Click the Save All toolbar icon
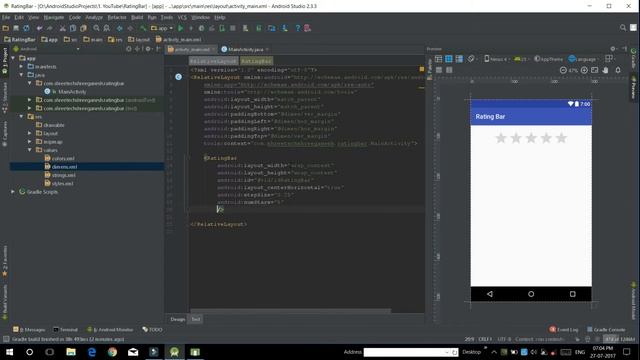 click(16, 28)
